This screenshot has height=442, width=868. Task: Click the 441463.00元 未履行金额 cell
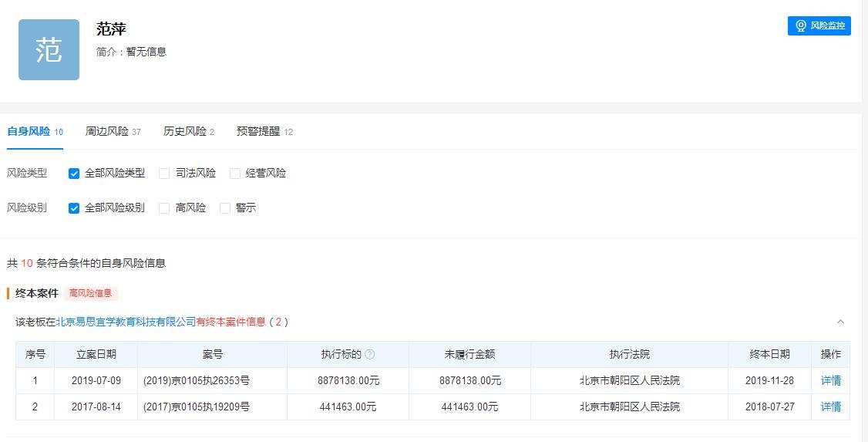470,407
